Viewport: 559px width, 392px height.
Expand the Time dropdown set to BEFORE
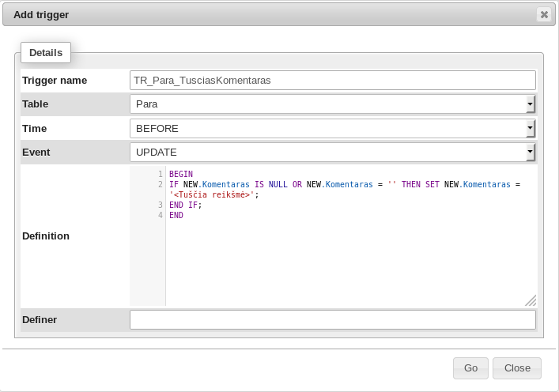click(332, 128)
